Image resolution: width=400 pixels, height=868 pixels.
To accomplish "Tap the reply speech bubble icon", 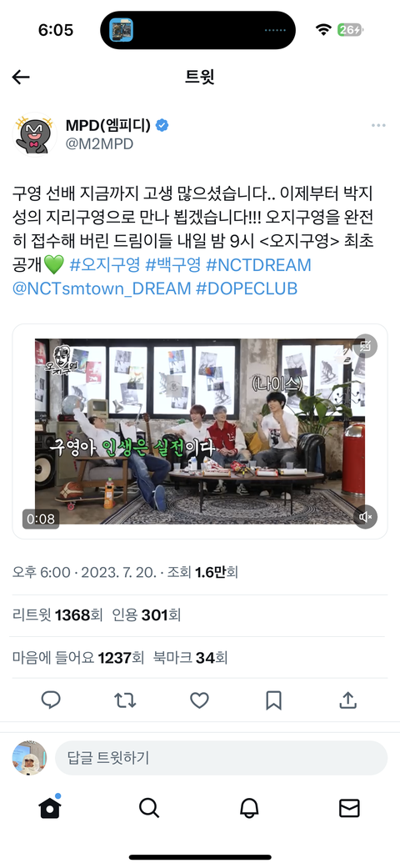I will pos(51,700).
